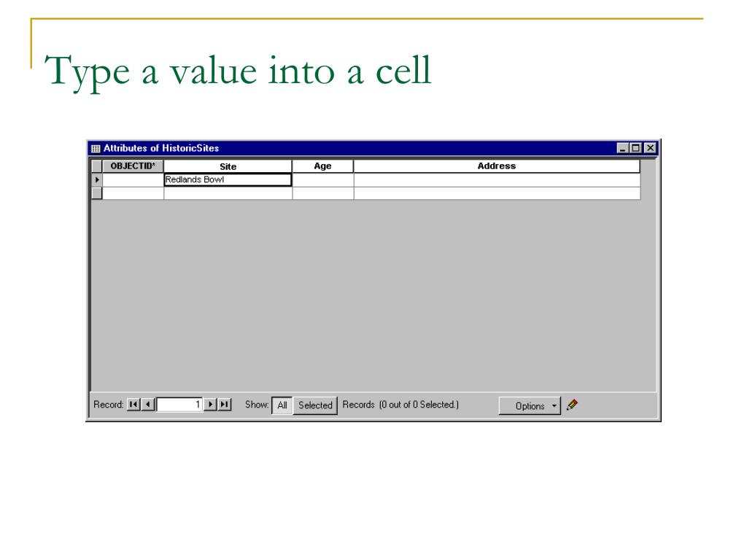The height and width of the screenshot is (560, 747).
Task: Close the Attributes of HistoricSites window
Action: [x=650, y=148]
